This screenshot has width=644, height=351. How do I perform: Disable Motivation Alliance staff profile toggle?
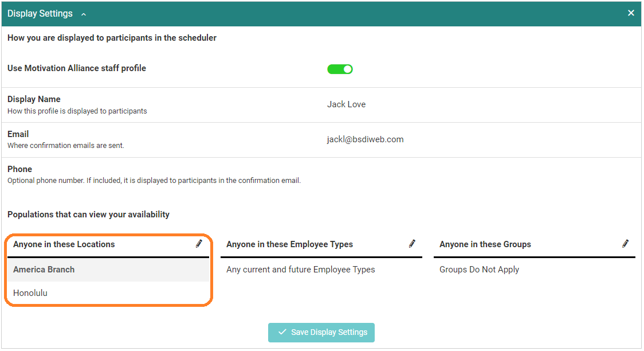340,69
